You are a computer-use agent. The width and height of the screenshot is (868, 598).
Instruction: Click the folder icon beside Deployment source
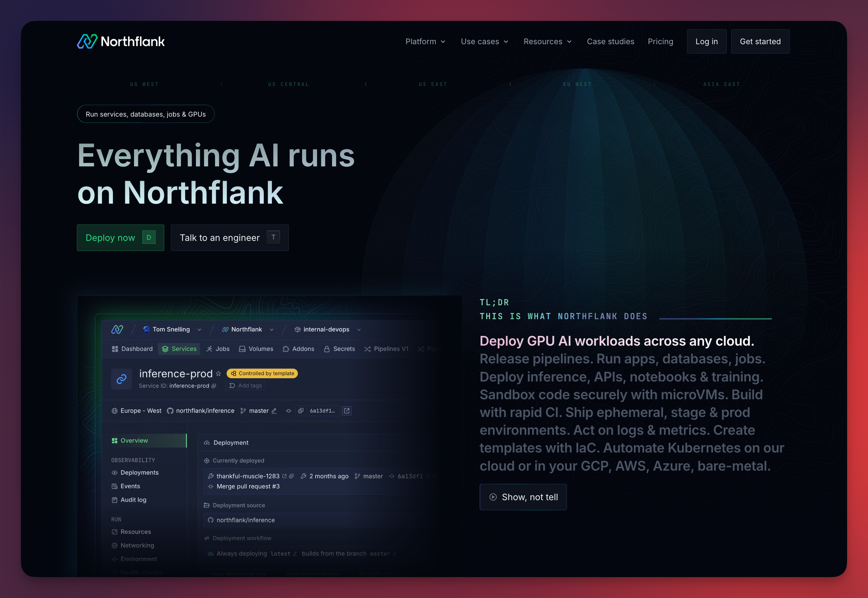point(206,505)
